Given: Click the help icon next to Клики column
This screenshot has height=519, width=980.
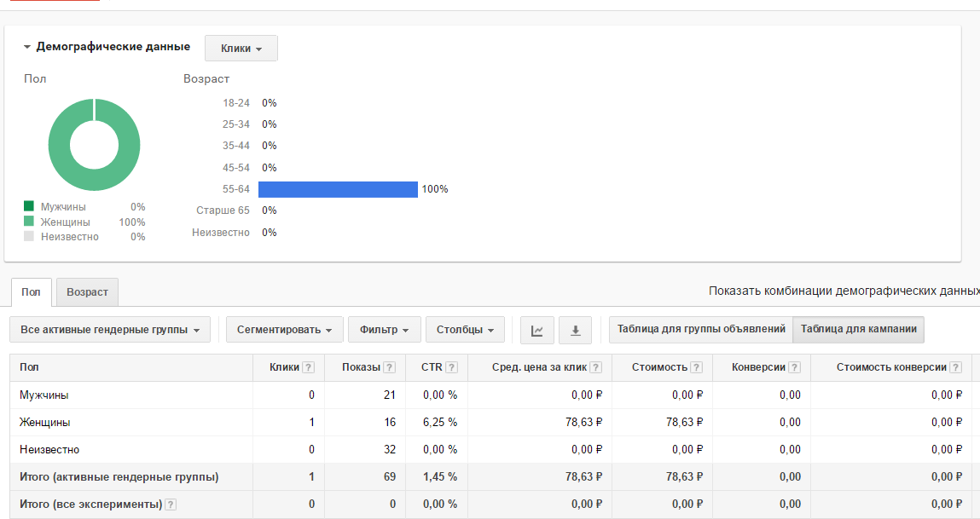Looking at the screenshot, I should [x=308, y=367].
